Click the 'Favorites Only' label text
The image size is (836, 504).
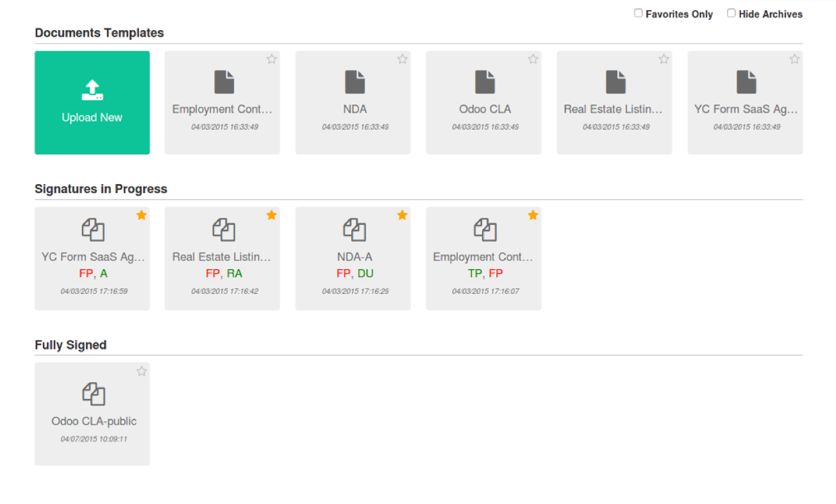(679, 14)
